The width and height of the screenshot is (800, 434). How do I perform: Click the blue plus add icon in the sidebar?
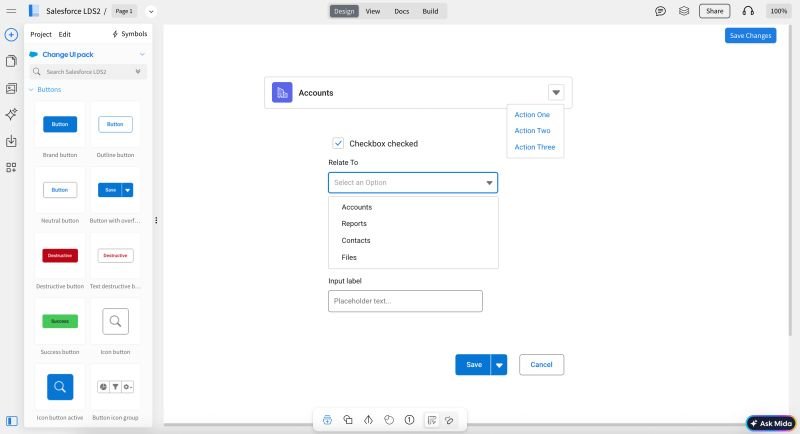11,35
